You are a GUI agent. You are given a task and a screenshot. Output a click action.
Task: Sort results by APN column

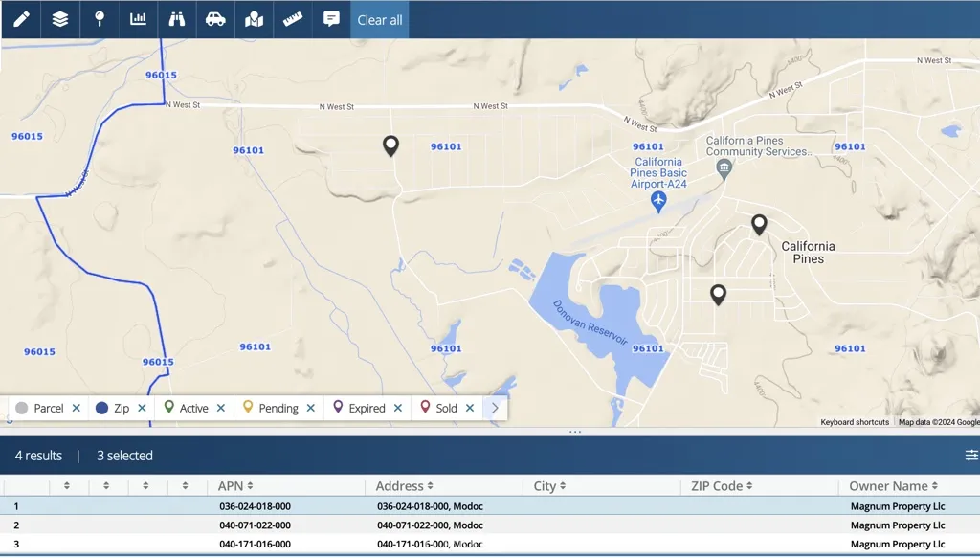tap(235, 486)
